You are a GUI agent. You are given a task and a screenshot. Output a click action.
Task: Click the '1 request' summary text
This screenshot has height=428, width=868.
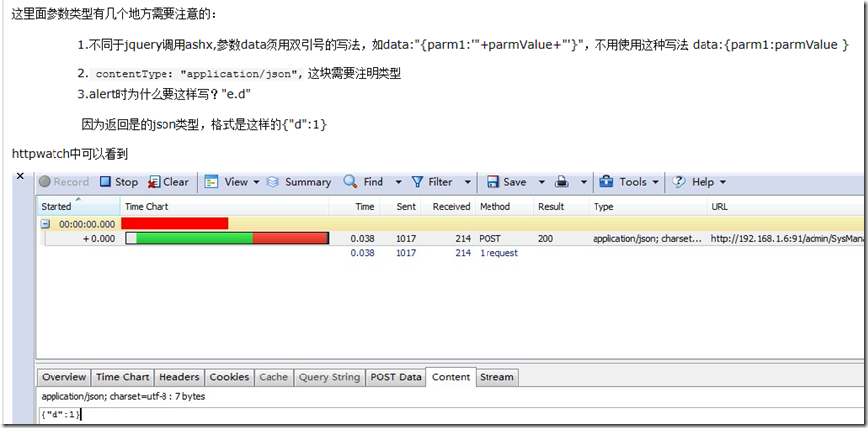[498, 253]
